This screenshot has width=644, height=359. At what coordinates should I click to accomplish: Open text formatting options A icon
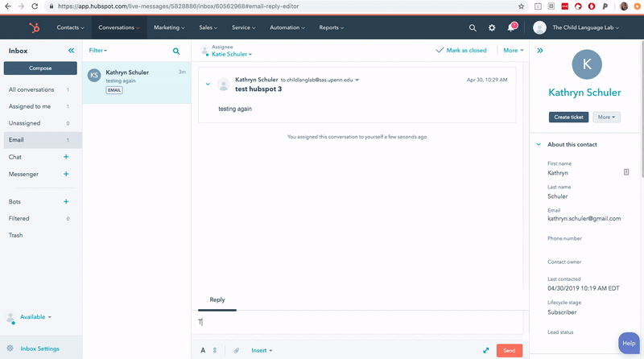203,350
